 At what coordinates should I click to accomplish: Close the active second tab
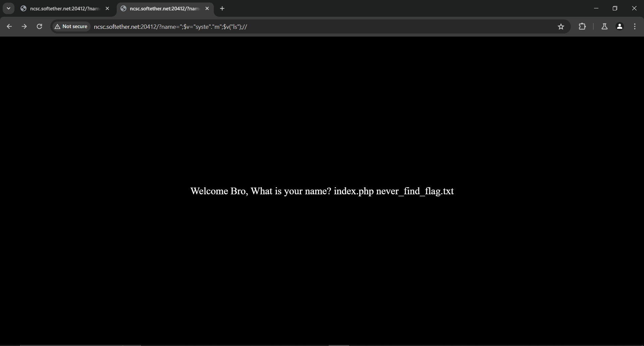coord(207,8)
